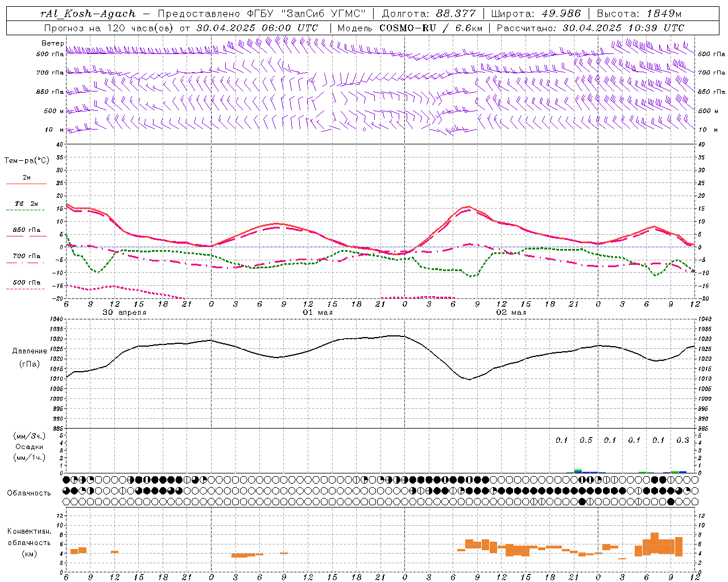Select the 'Высота: 1849м' header value

(639, 14)
